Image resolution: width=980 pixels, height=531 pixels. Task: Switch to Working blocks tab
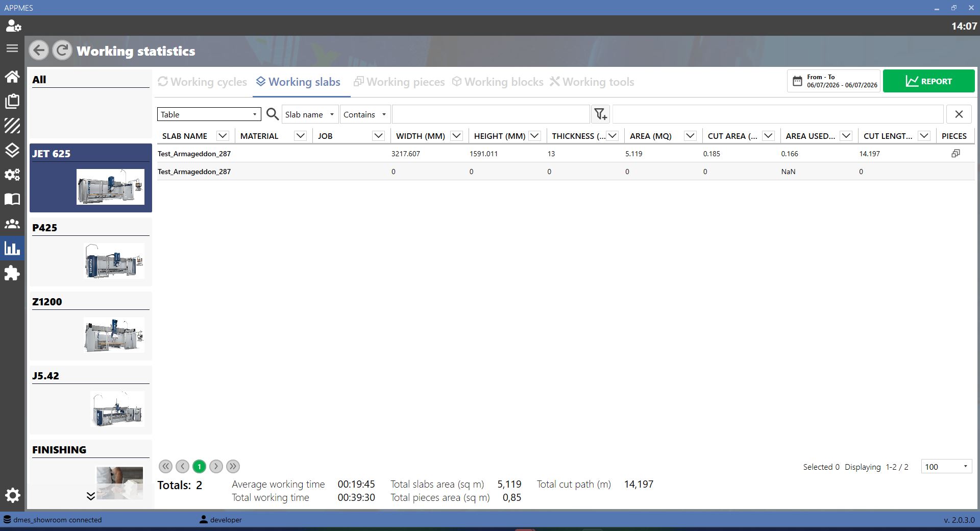coord(498,82)
